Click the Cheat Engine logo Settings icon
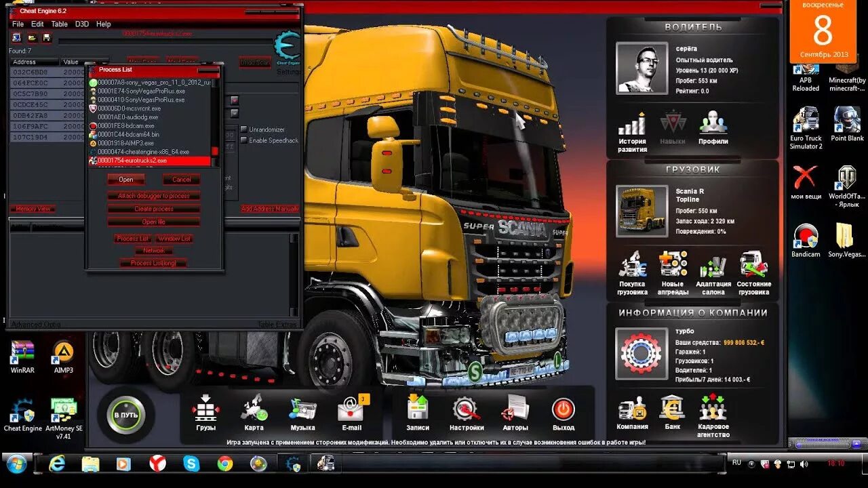The height and width of the screenshot is (488, 868). click(288, 48)
